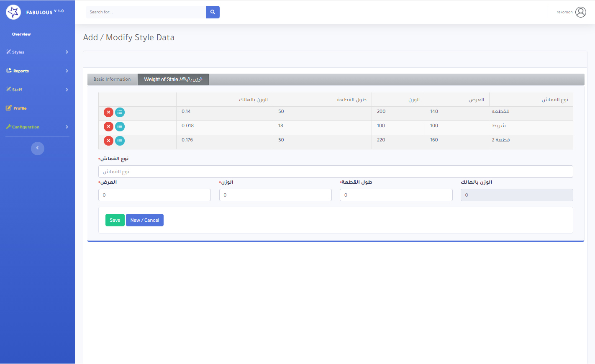
Task: Delete the row with weight 0.176
Action: [108, 141]
